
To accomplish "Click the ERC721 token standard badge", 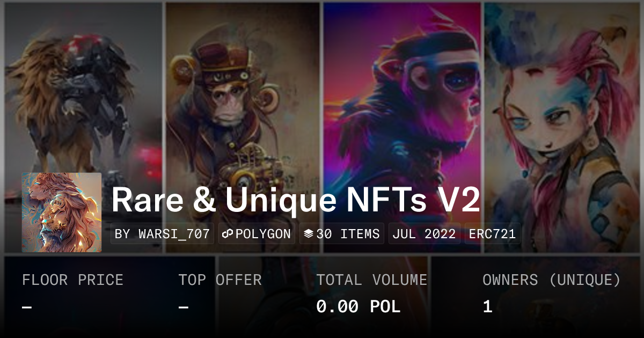I will 493,234.
